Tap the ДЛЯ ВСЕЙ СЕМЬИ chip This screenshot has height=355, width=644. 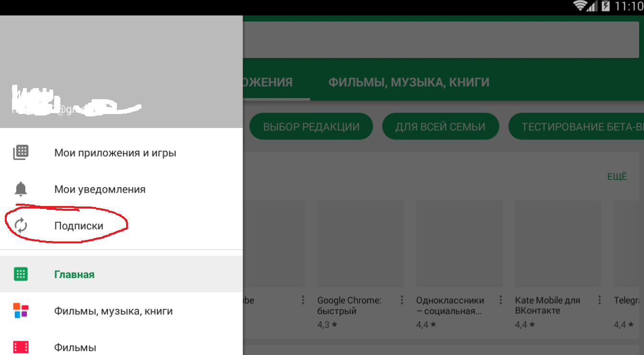pyautogui.click(x=440, y=127)
